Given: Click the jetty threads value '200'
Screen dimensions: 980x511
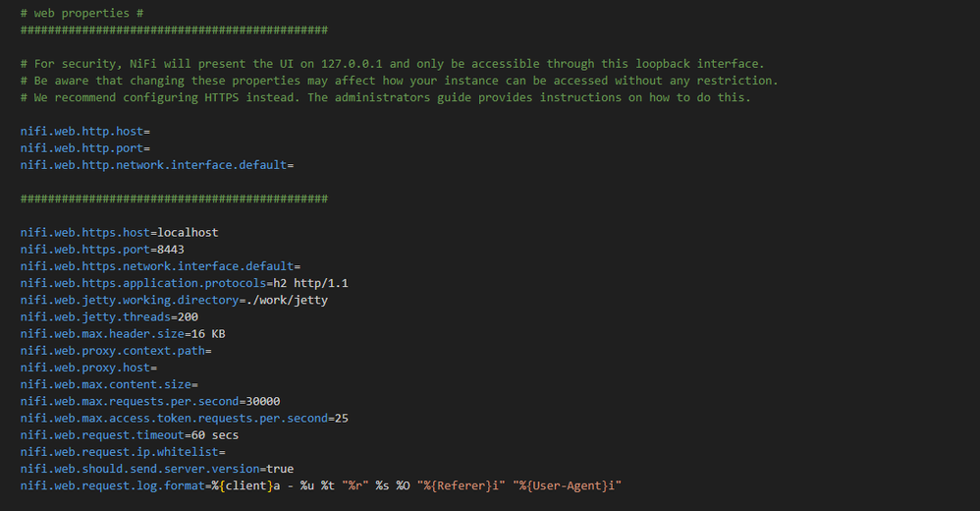Looking at the screenshot, I should click(189, 317).
